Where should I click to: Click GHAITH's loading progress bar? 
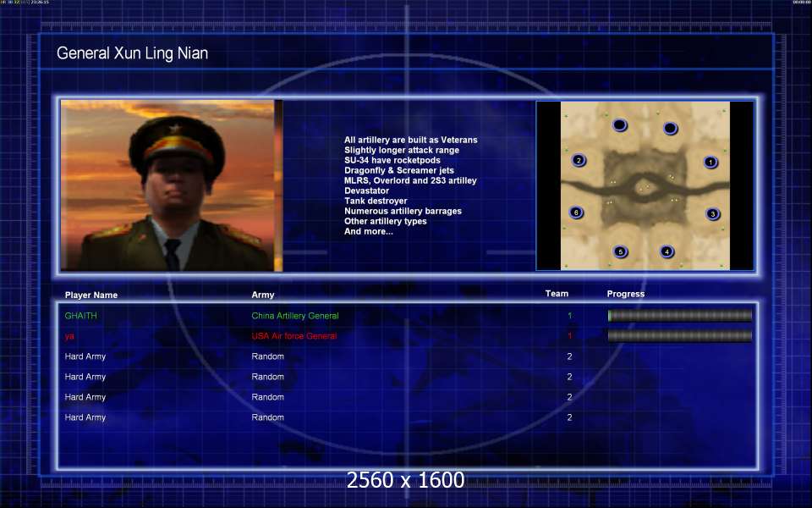(680, 315)
